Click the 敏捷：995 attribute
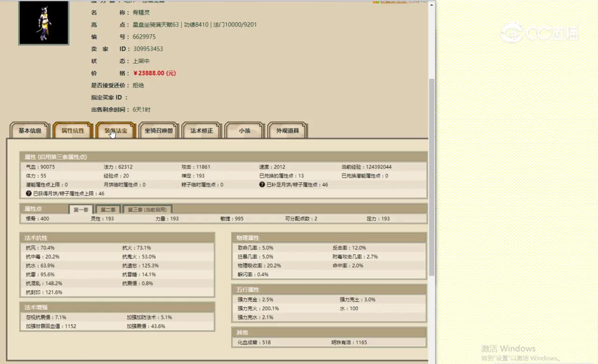The image size is (598, 364). [232, 219]
